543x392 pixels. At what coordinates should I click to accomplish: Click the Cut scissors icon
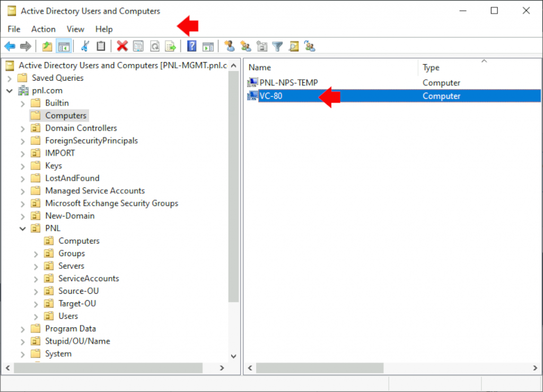(84, 47)
